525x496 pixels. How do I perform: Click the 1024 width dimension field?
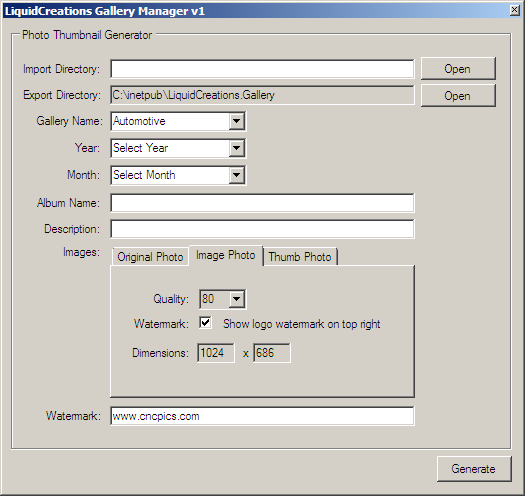[216, 353]
